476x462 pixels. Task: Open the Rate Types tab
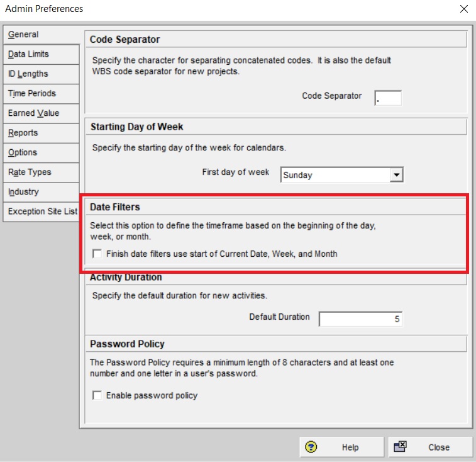42,172
